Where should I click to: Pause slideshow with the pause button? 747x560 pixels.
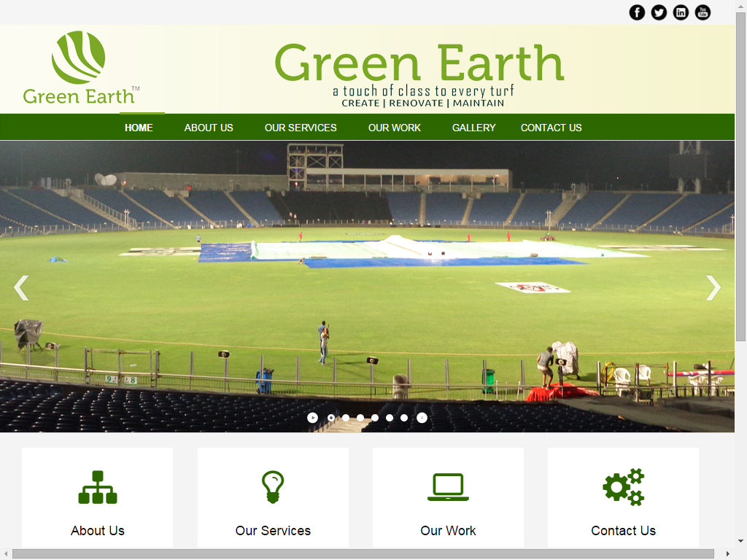point(422,418)
